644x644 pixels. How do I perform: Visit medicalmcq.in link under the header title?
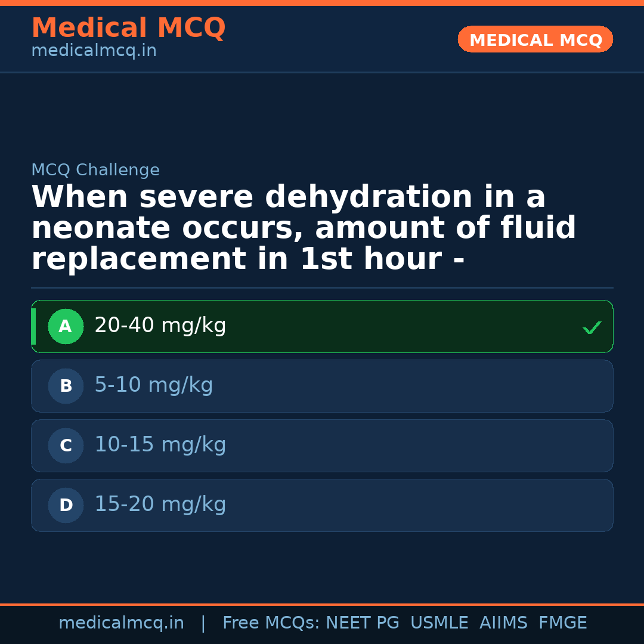click(94, 51)
